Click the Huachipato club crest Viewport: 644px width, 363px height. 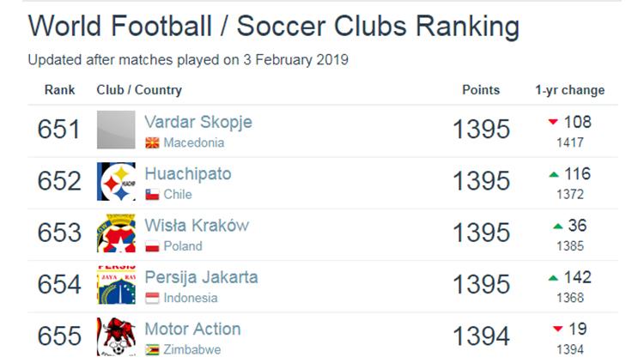[x=116, y=181]
